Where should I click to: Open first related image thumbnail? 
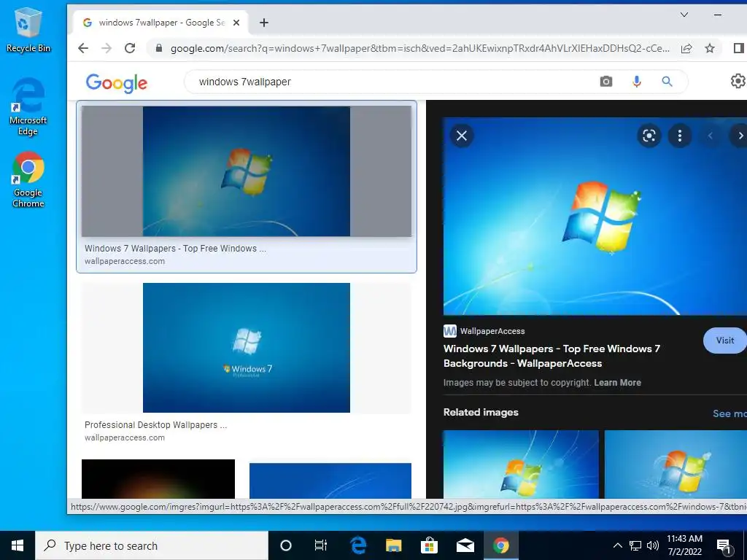521,464
